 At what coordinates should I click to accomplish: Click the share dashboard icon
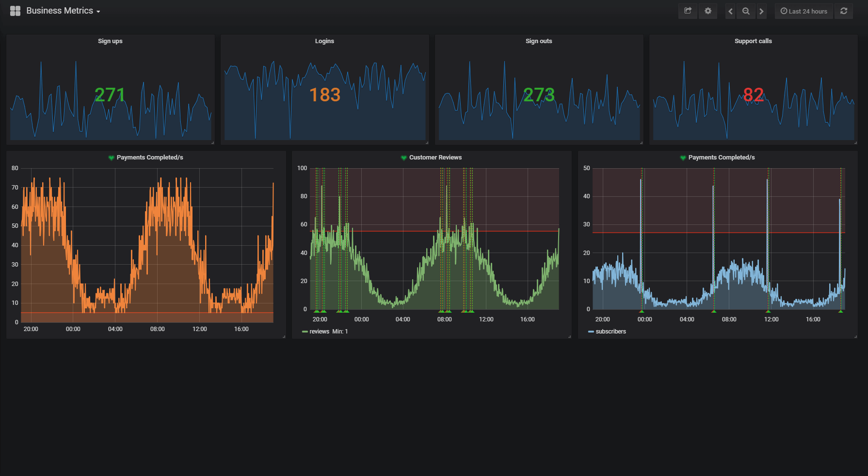click(688, 11)
